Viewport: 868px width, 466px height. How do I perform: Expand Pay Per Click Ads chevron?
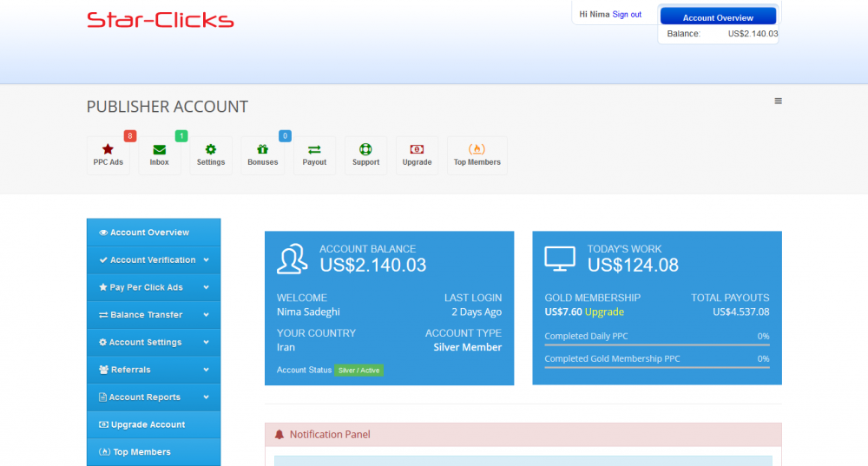point(206,287)
